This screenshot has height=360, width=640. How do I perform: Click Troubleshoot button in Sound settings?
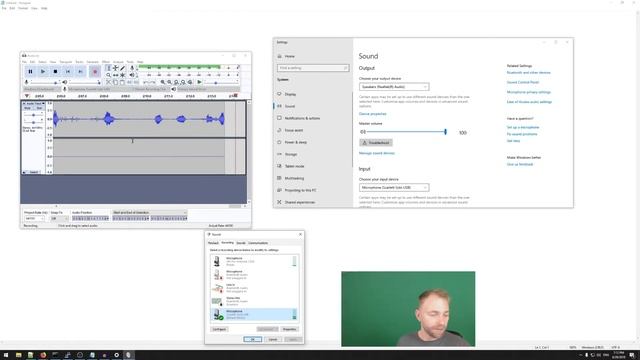[x=376, y=143]
